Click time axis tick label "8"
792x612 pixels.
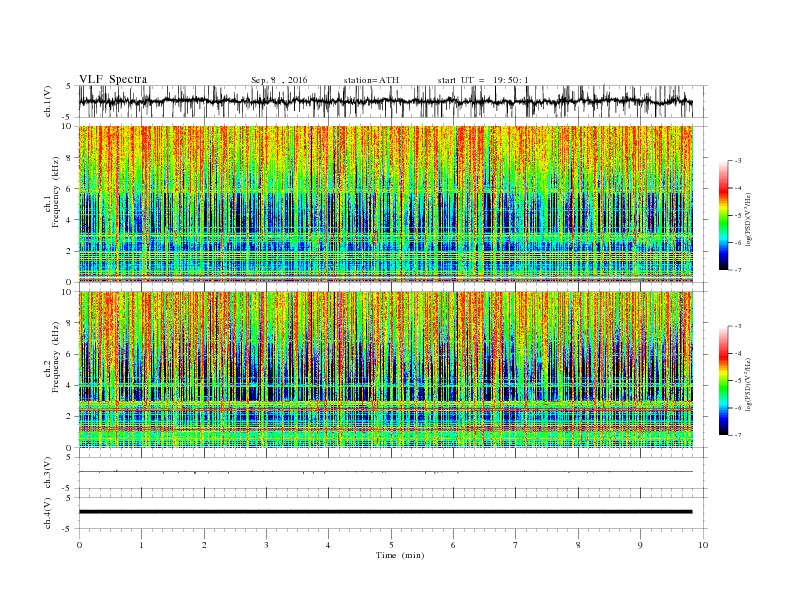click(578, 545)
